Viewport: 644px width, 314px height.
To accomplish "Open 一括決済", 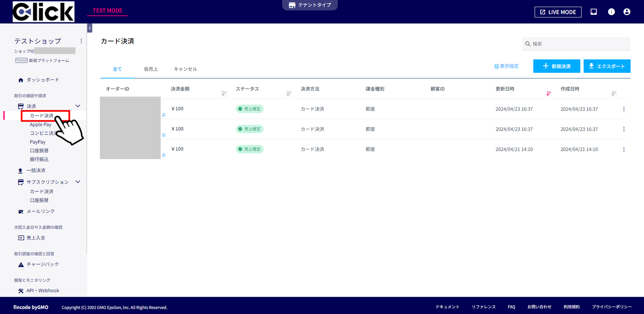I will click(36, 170).
